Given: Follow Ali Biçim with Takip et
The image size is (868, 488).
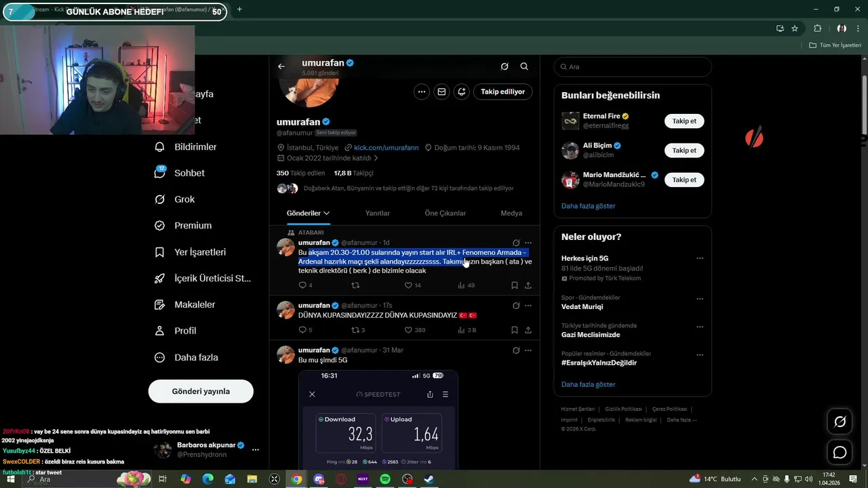Looking at the screenshot, I should [684, 150].
